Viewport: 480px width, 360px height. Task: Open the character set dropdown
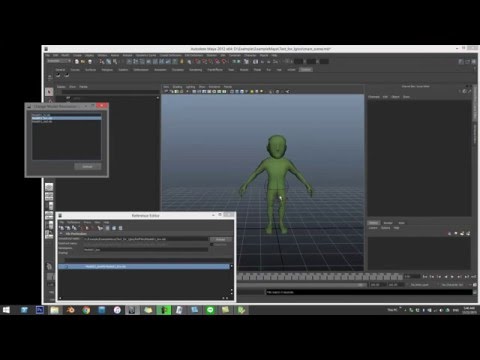(x=452, y=285)
